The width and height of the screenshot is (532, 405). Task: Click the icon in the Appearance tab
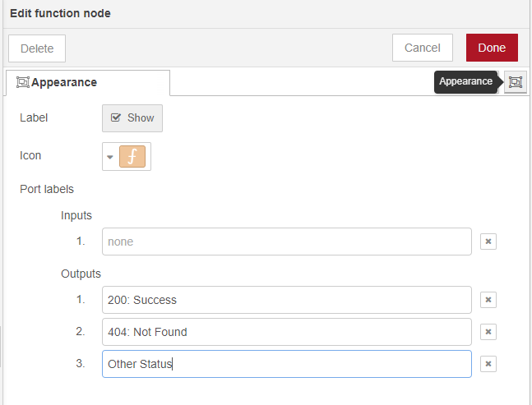point(23,82)
